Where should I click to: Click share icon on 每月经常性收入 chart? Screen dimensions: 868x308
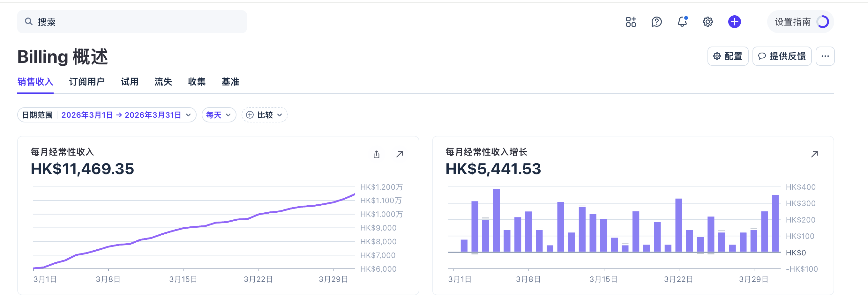pyautogui.click(x=376, y=154)
